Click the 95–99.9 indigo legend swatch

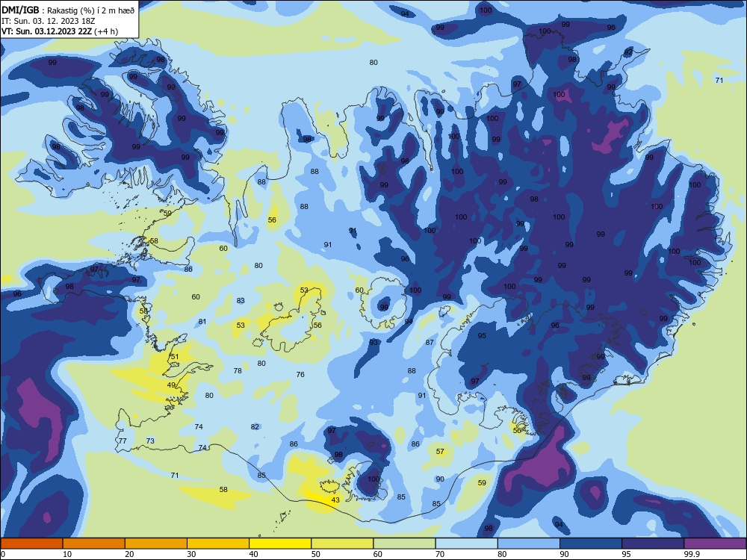tap(653, 544)
